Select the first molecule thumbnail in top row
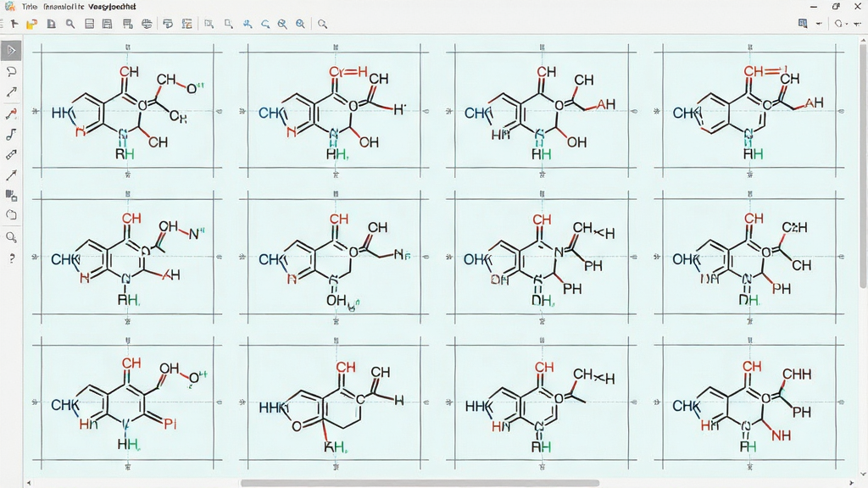The height and width of the screenshot is (488, 868). click(x=127, y=111)
